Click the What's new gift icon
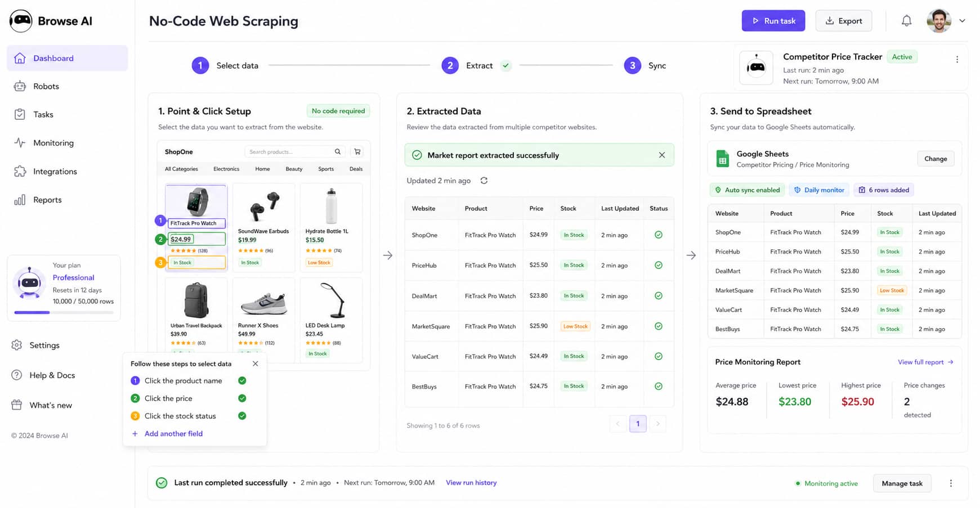This screenshot has height=508, width=980. (17, 405)
